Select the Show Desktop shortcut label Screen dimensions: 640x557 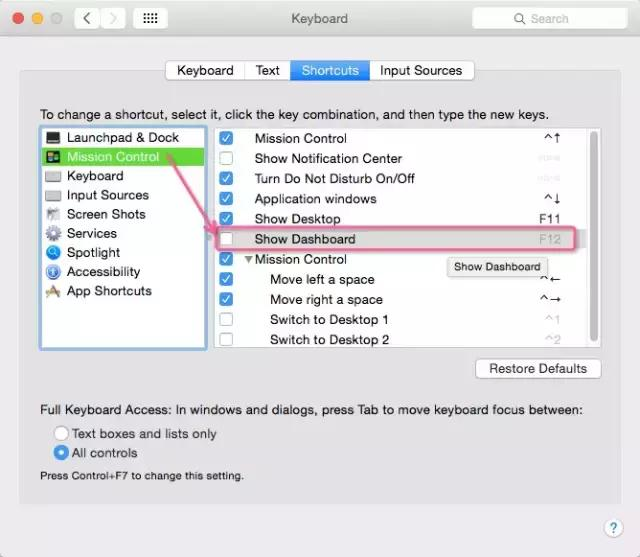298,219
